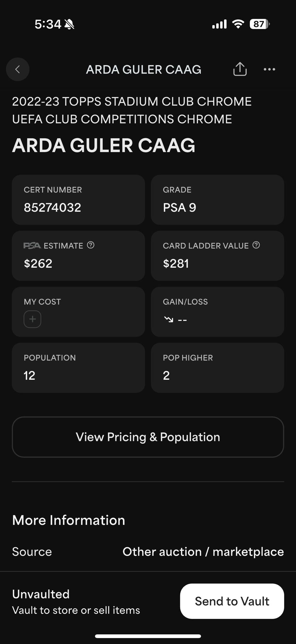
Task: Tap the silent mode bell icon
Action: tap(69, 24)
